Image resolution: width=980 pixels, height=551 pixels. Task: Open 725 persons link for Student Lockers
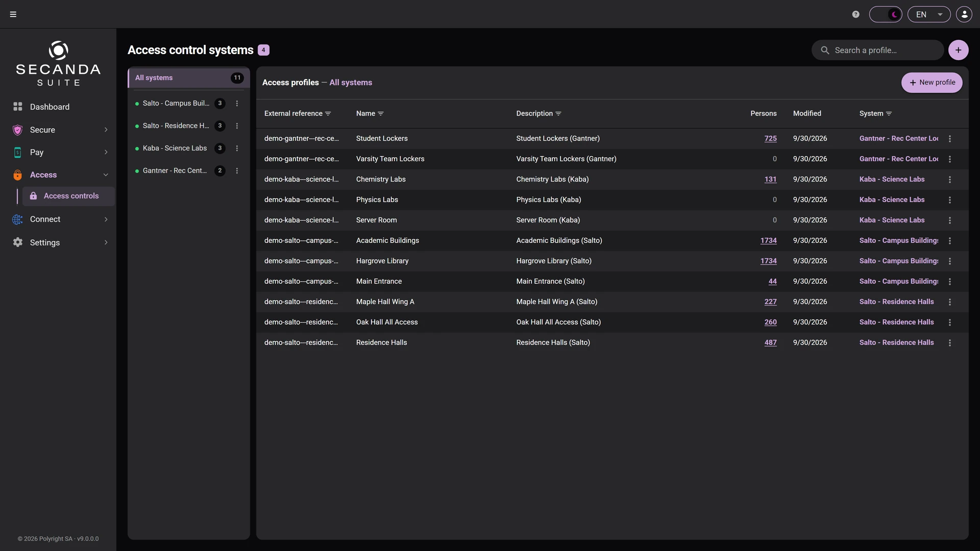click(x=770, y=138)
